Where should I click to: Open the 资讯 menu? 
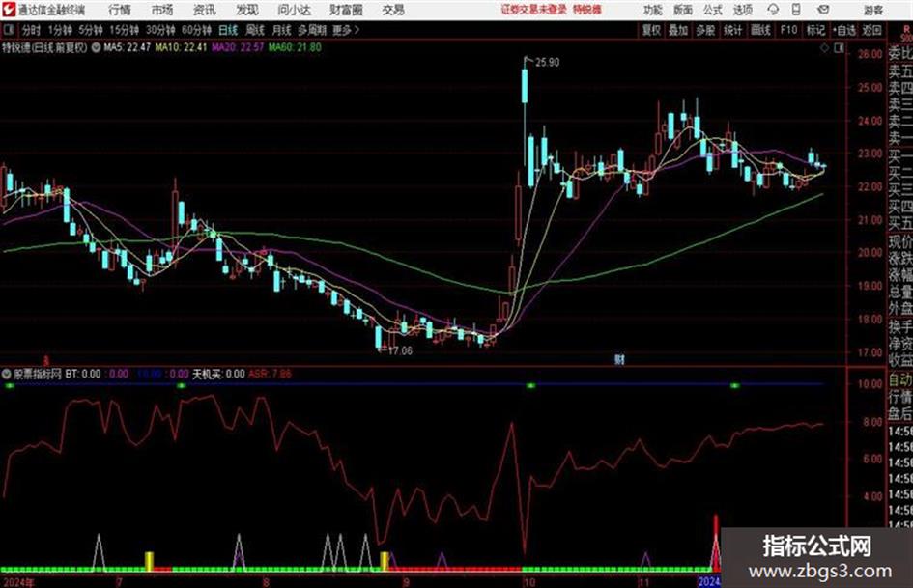coord(204,10)
